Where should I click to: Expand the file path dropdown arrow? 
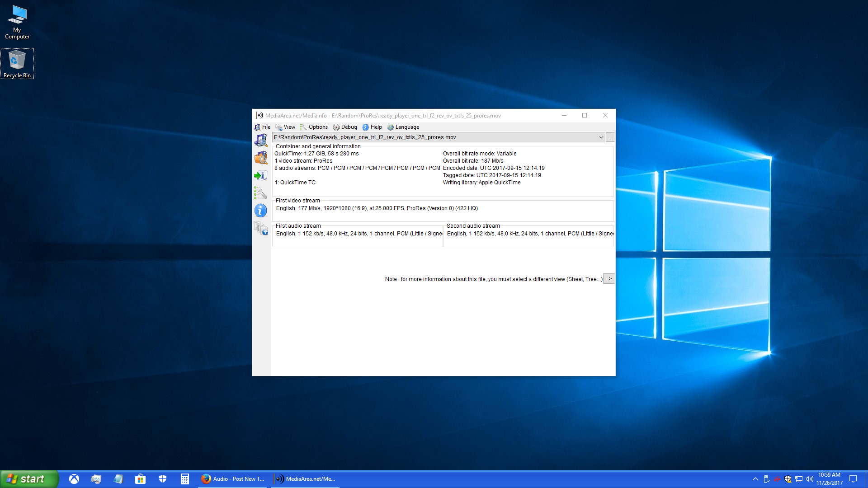tap(601, 137)
